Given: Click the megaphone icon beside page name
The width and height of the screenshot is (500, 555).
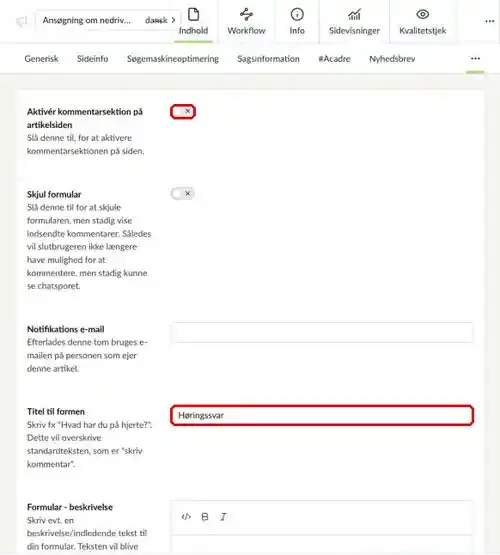Looking at the screenshot, I should coord(21,21).
